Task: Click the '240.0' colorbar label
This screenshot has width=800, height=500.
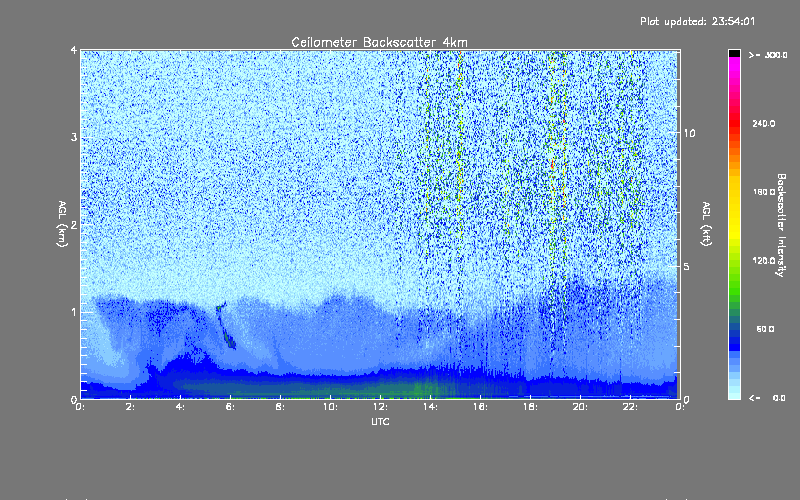Action: point(764,123)
